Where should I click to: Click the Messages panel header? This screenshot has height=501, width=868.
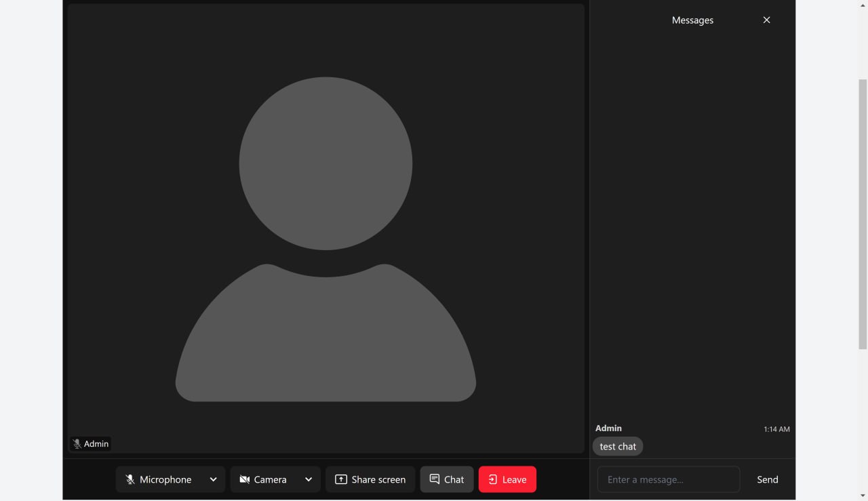[692, 20]
